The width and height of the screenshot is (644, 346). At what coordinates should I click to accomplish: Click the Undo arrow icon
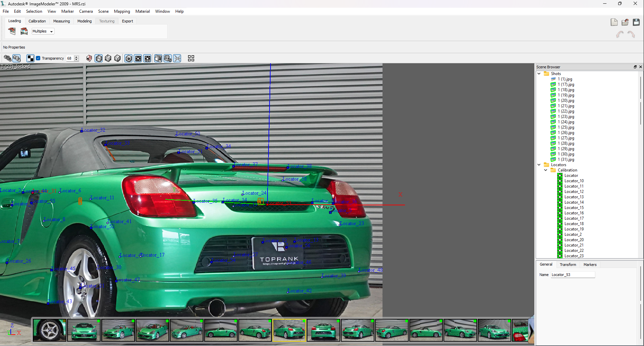(620, 34)
